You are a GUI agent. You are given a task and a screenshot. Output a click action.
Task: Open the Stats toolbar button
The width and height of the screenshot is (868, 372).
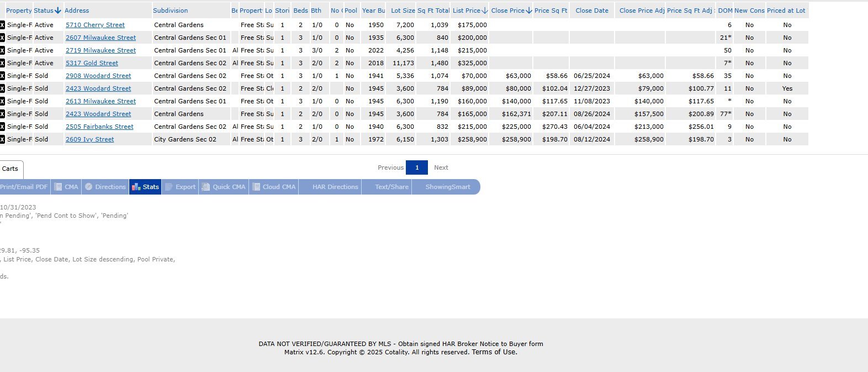click(145, 187)
